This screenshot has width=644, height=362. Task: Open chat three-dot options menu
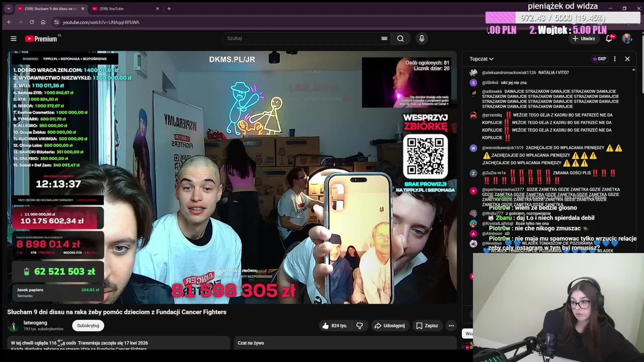click(x=614, y=59)
